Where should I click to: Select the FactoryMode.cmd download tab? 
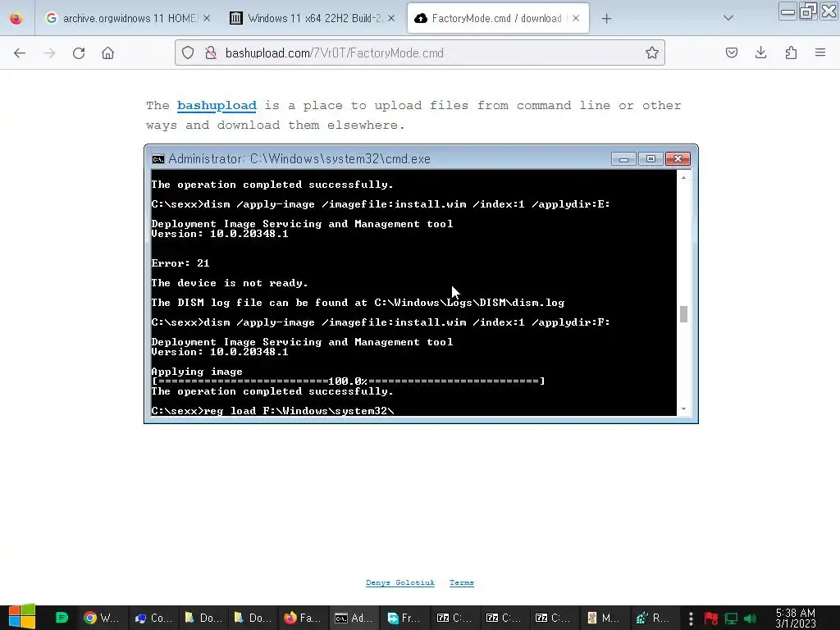click(x=498, y=18)
